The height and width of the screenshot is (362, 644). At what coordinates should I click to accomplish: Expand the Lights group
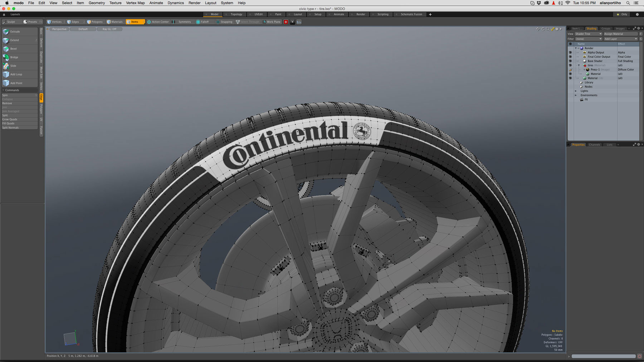(x=576, y=91)
